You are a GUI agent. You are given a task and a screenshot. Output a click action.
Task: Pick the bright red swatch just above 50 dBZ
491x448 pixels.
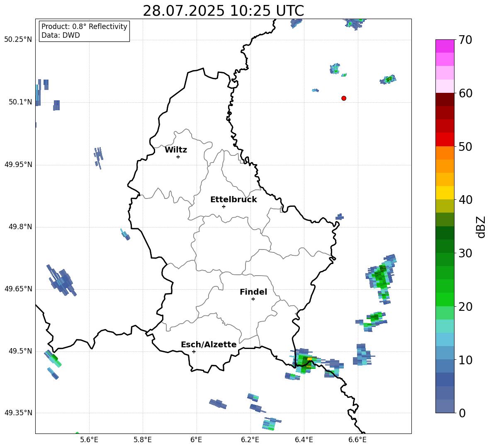[x=445, y=140]
